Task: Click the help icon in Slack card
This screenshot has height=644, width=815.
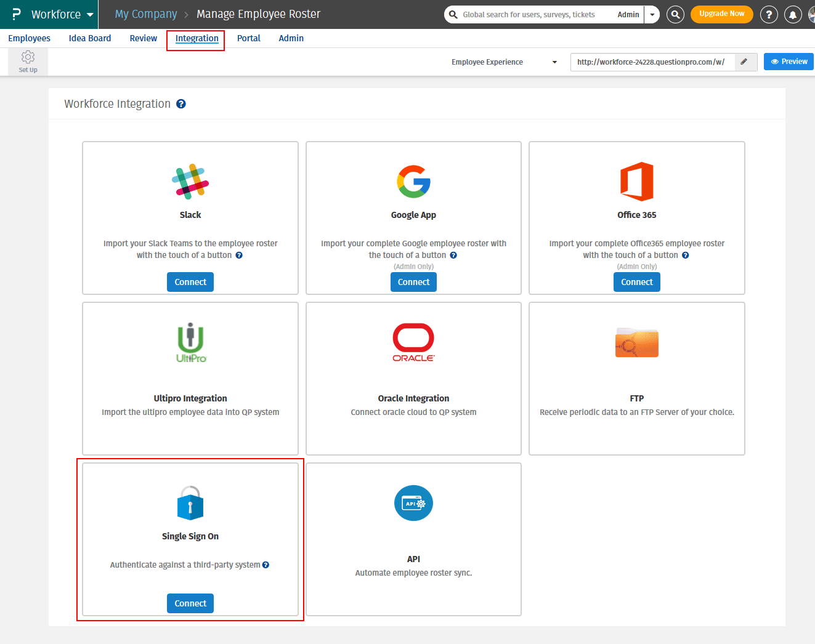Action: (239, 256)
